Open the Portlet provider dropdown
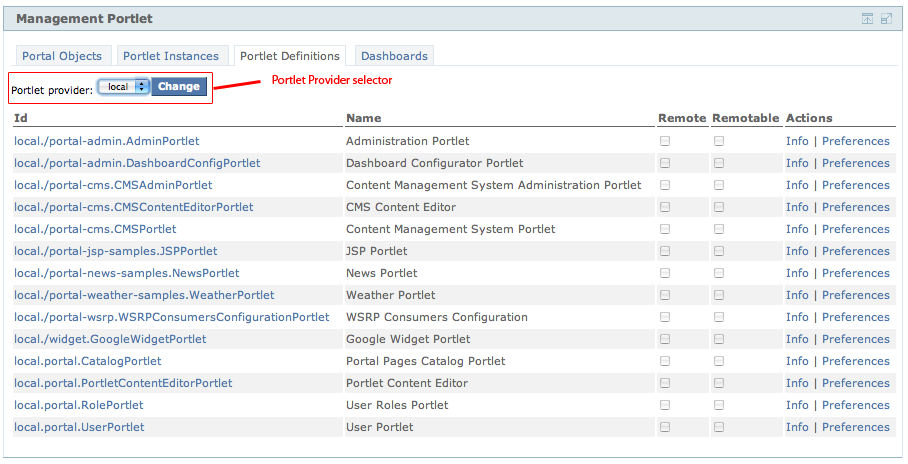The image size is (908, 464). (124, 87)
